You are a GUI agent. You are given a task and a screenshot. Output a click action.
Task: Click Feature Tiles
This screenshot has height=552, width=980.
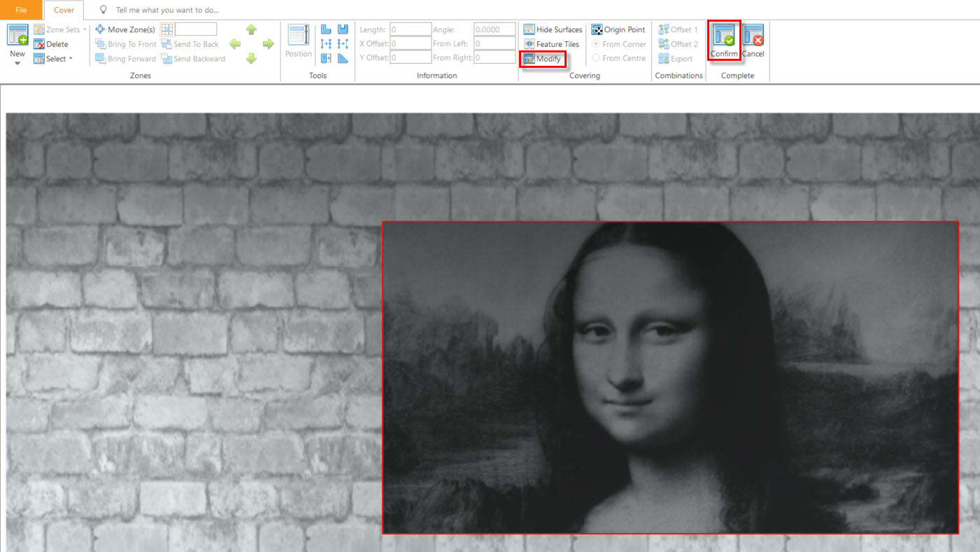[551, 44]
